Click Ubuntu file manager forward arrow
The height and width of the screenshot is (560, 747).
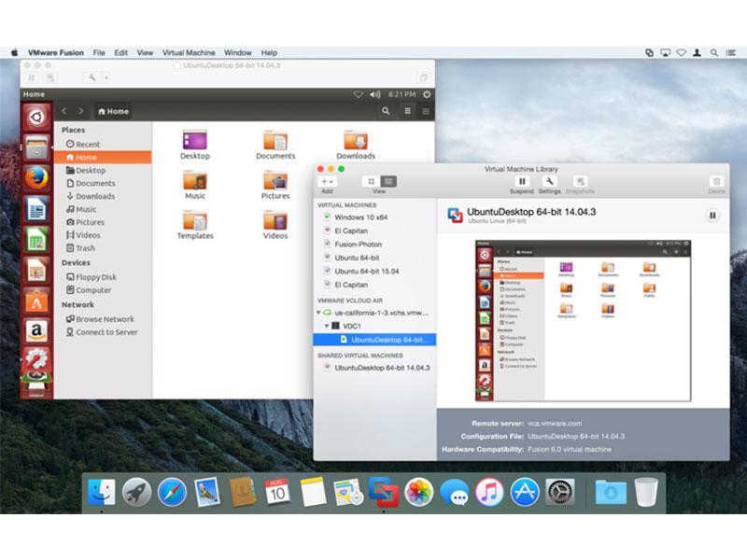[81, 111]
